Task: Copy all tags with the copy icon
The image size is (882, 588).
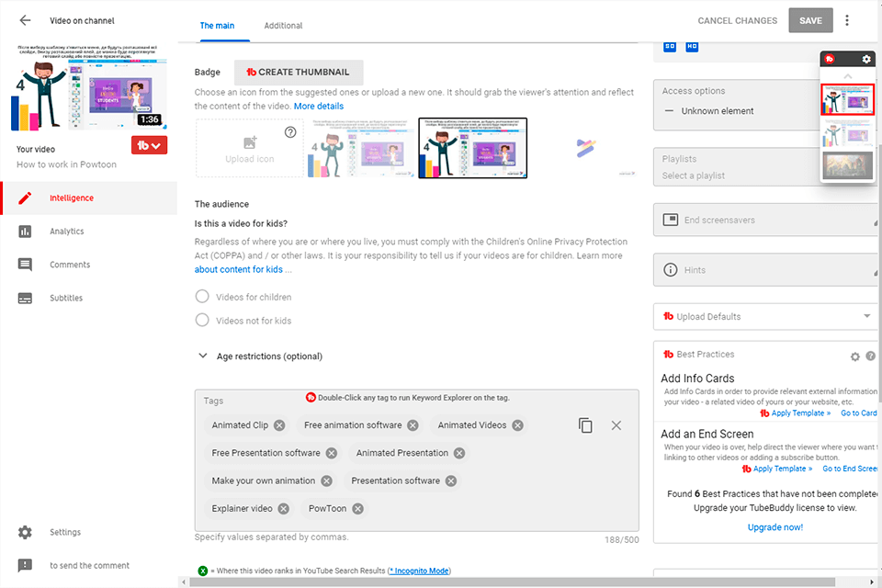Action: click(x=585, y=425)
